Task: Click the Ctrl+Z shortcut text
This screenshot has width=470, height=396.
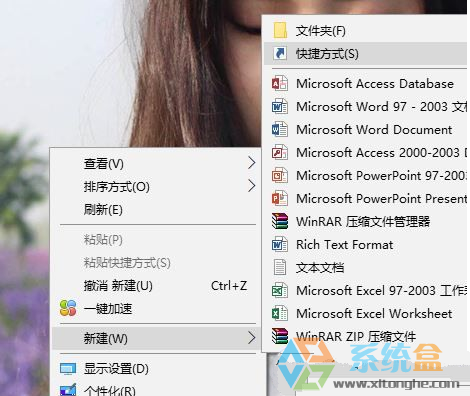Action: tap(229, 286)
